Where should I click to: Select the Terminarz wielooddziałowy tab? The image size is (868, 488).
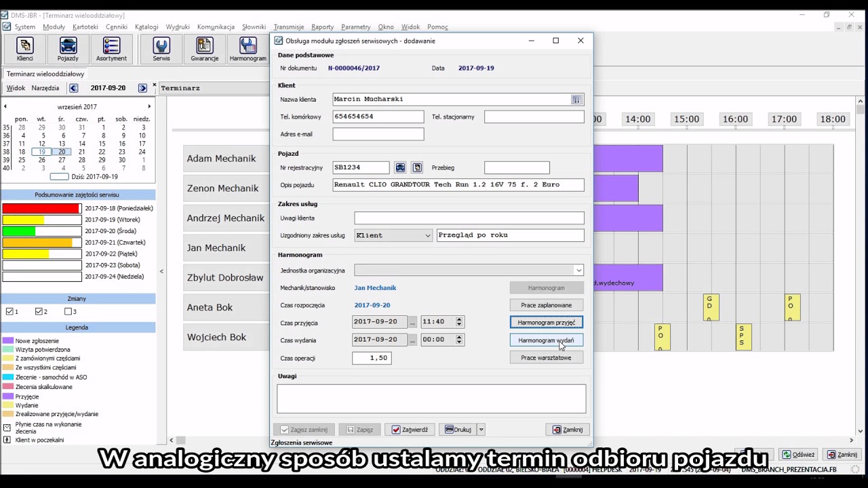coord(45,74)
